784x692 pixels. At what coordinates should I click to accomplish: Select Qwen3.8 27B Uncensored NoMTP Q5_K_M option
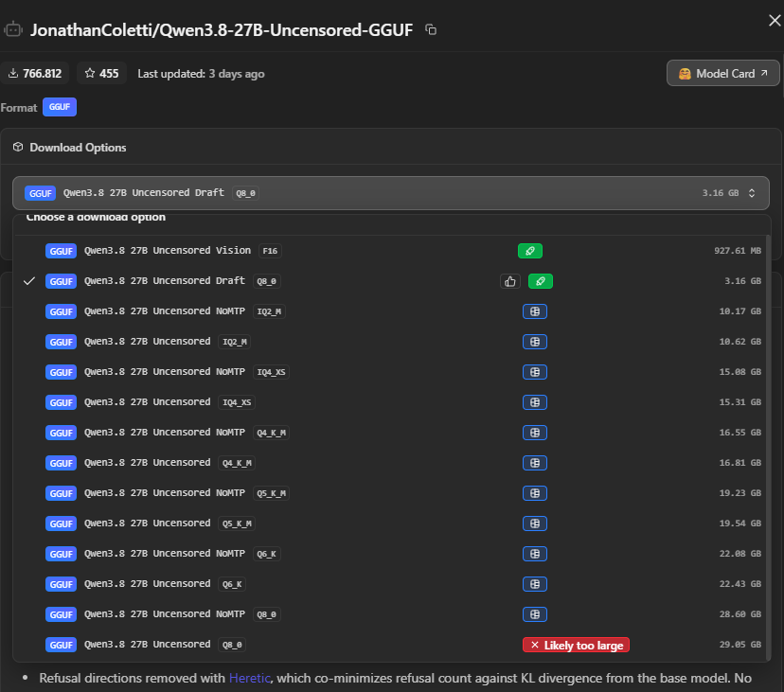[x=393, y=493]
